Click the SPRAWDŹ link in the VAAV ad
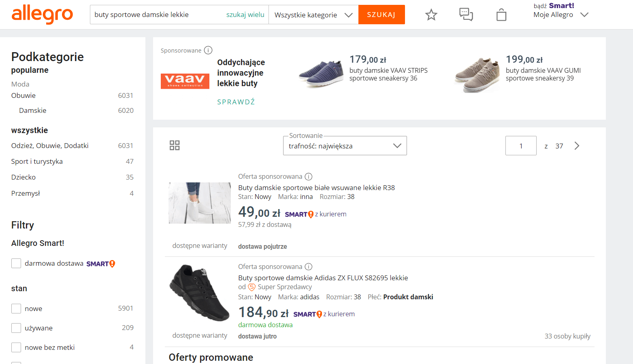The height and width of the screenshot is (364, 633). 236,102
